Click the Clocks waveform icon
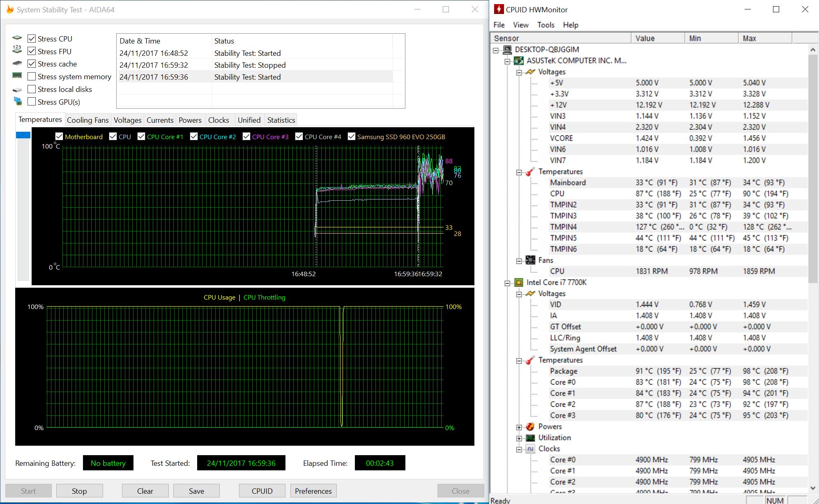Viewport: 819px width, 504px height. [531, 449]
